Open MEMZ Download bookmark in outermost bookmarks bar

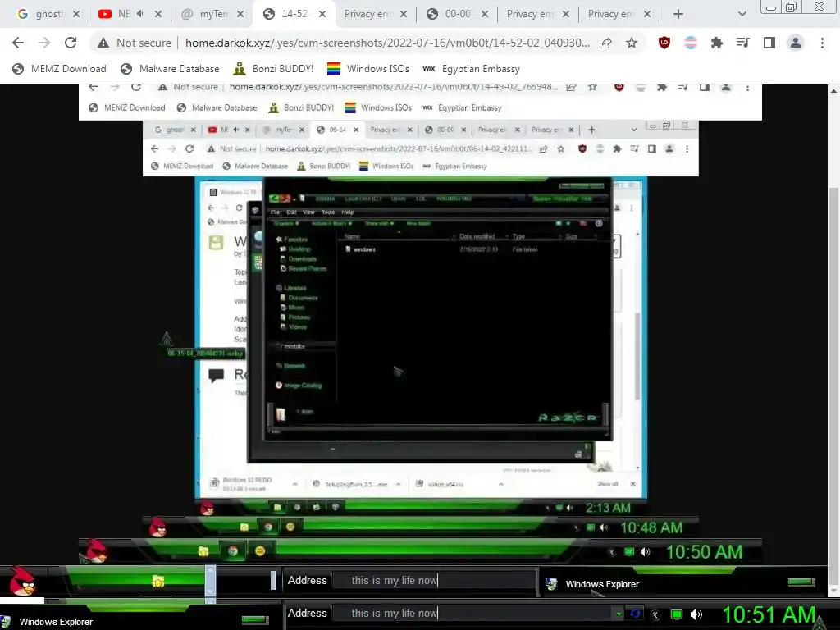pos(59,69)
